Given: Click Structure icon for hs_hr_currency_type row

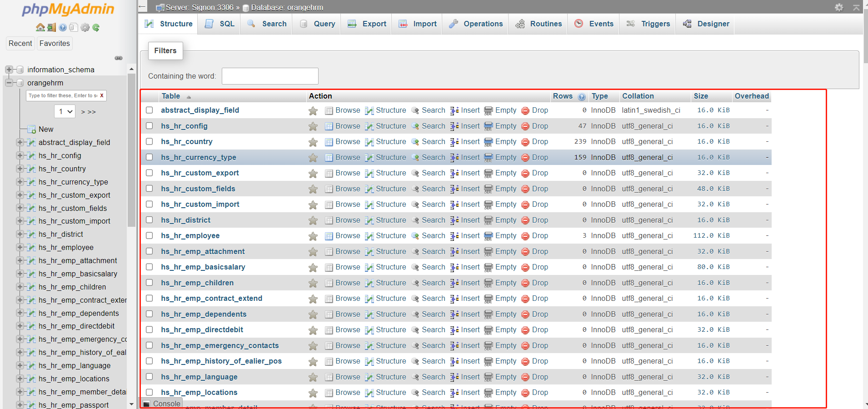Looking at the screenshot, I should click(x=369, y=158).
